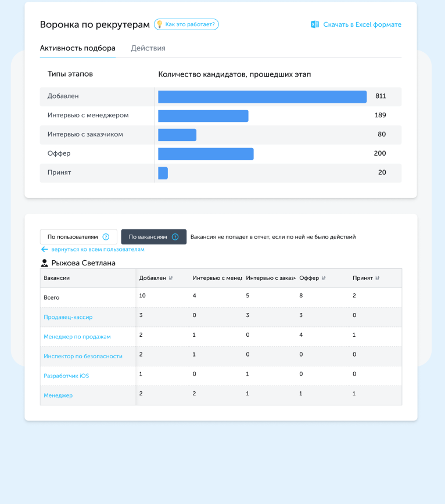Click 'Количество кандидатов, прошедших этап' header
The width and height of the screenshot is (445, 504).
pyautogui.click(x=234, y=74)
